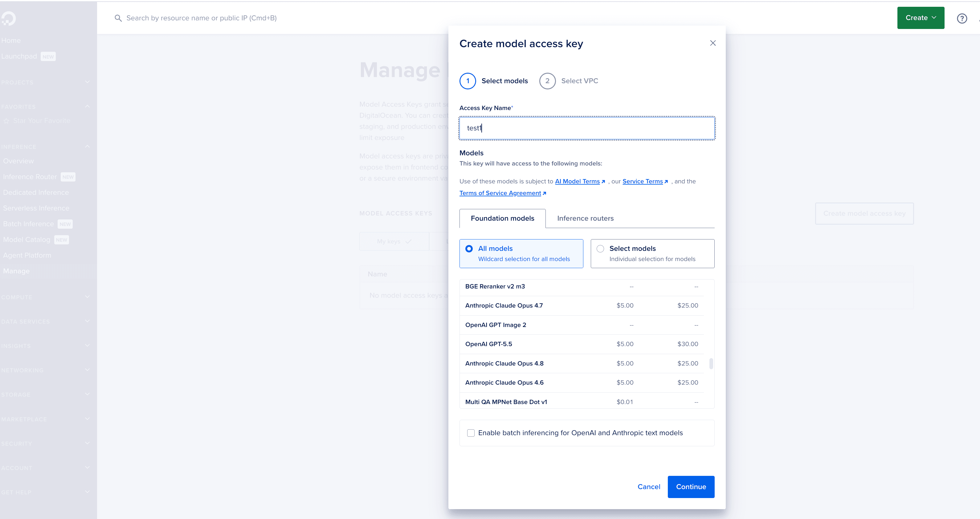Click BGE Reranker v2 m3 row
This screenshot has width=980, height=519.
point(581,287)
